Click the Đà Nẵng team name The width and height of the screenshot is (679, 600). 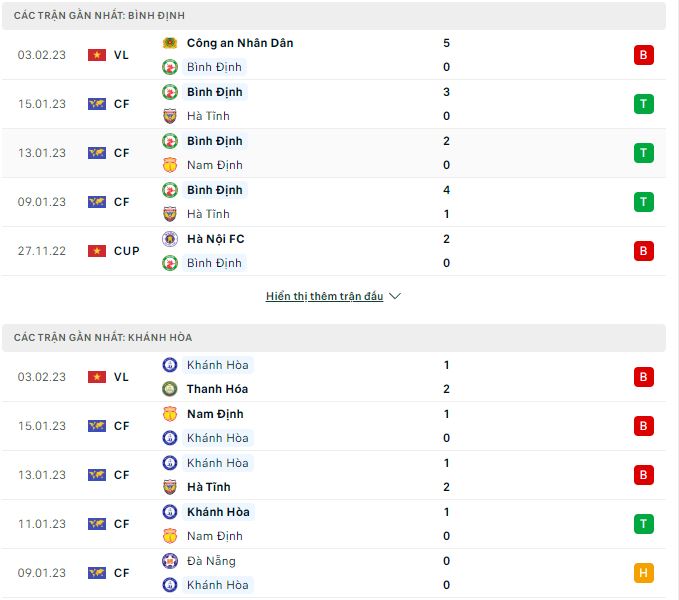211,561
